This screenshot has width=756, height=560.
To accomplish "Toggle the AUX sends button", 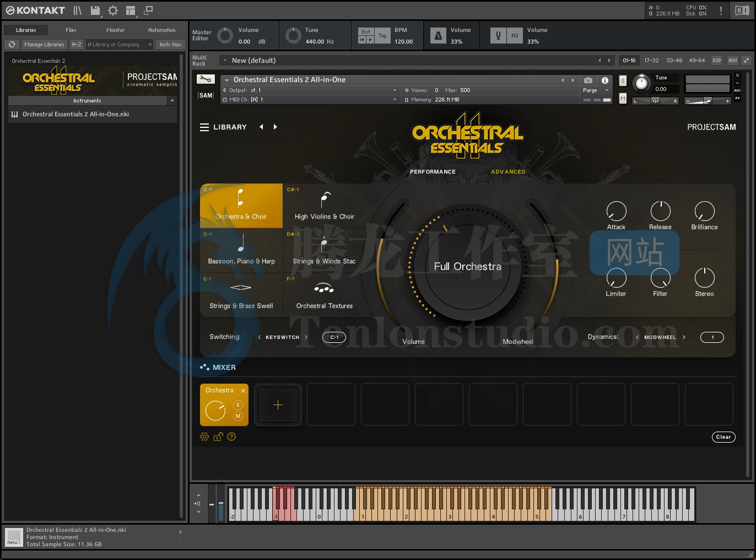I will (732, 61).
